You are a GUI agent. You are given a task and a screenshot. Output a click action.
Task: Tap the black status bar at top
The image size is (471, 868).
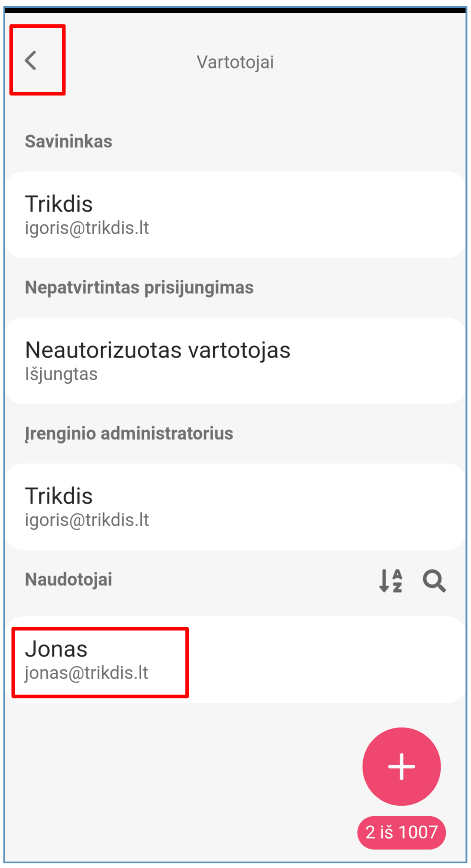(x=235, y=10)
